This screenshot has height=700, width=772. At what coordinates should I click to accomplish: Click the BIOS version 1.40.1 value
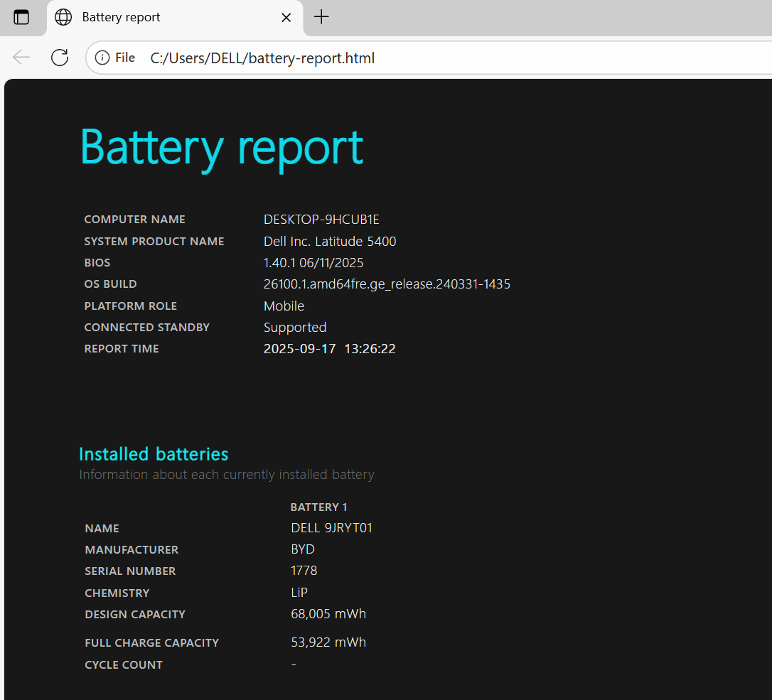click(313, 263)
